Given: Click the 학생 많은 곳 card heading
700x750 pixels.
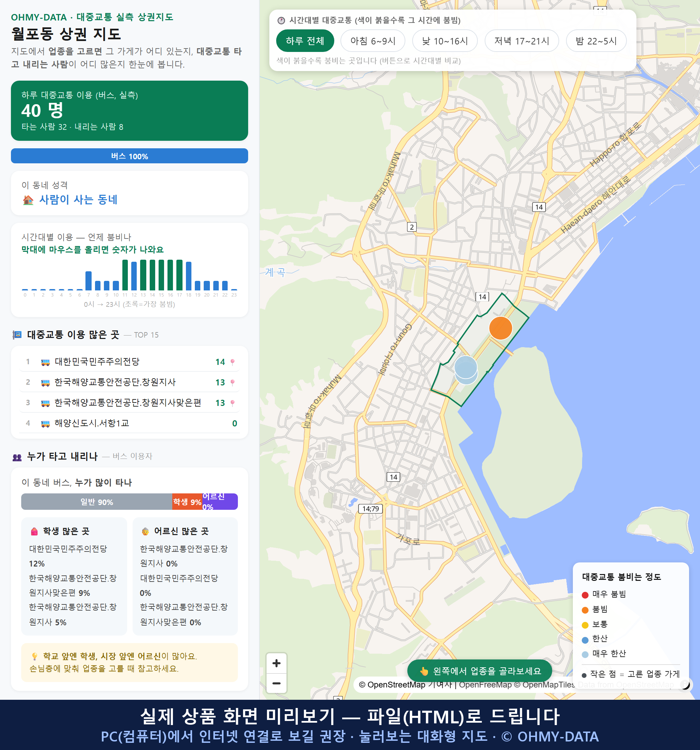Looking at the screenshot, I should [x=66, y=531].
